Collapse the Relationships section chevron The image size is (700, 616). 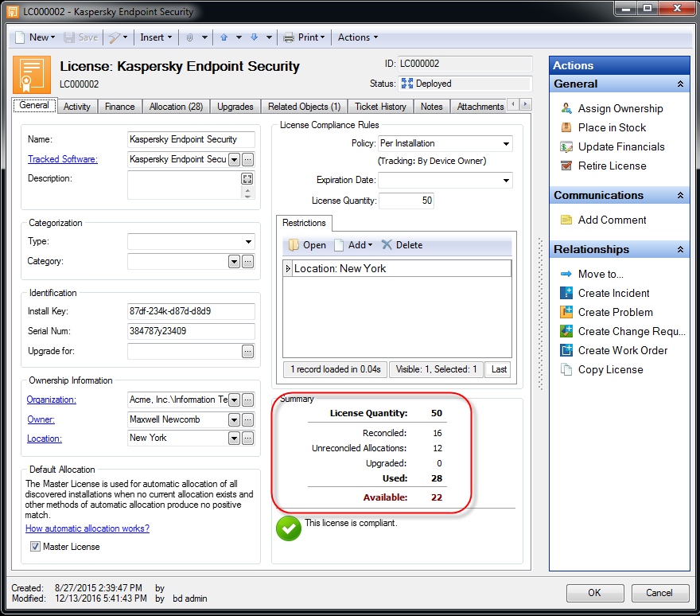click(x=680, y=249)
